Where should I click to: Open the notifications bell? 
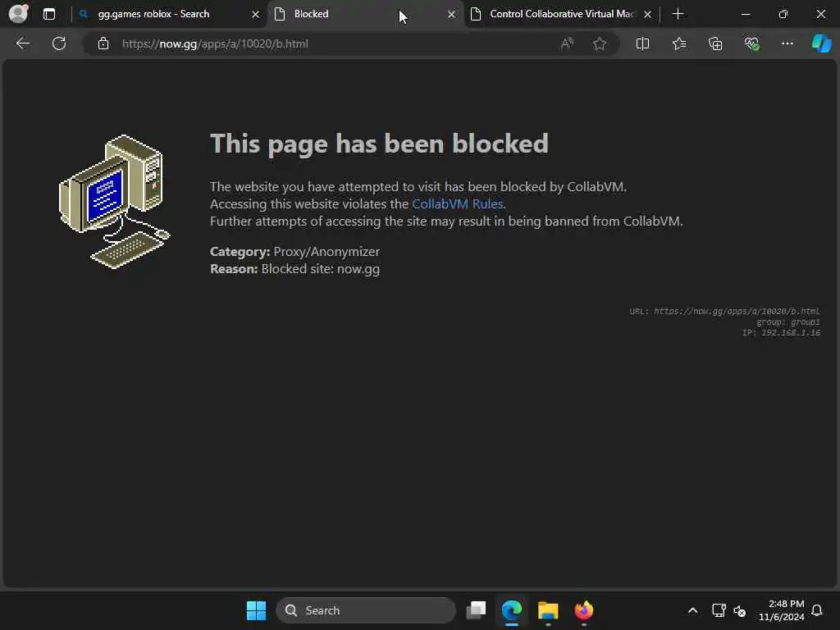(817, 610)
